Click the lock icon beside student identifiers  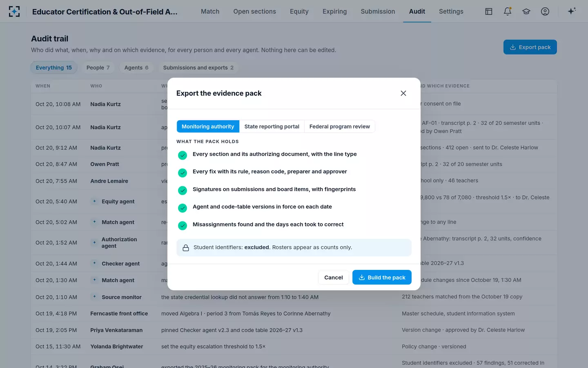186,248
